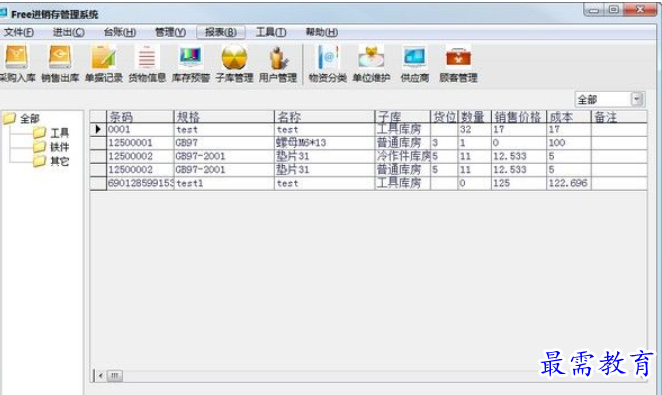
Task: Click the horizontal scrollbar left arrow
Action: 100,376
